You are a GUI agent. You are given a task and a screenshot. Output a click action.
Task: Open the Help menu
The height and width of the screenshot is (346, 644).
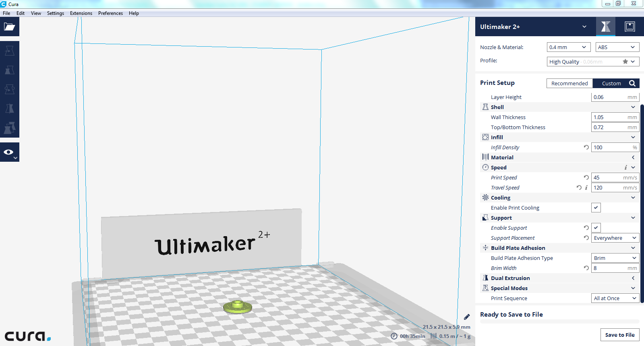coord(134,13)
